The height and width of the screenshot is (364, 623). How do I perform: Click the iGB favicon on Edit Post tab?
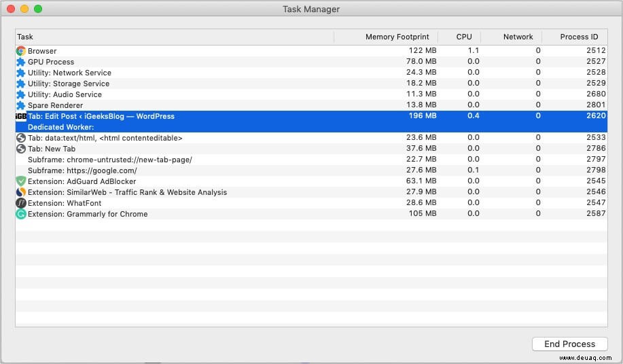click(21, 116)
